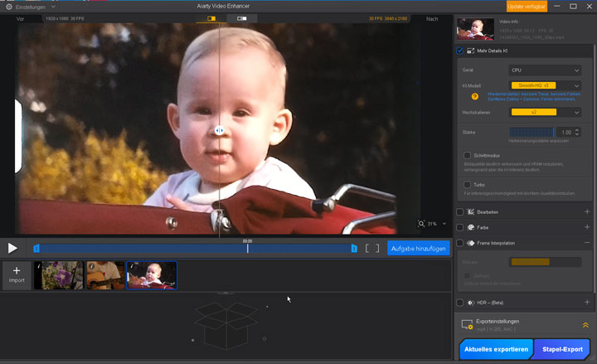Screen dimensions: 597x364
Task: Click the 30 FPS 3840 x 2160 output text
Action: click(387, 18)
